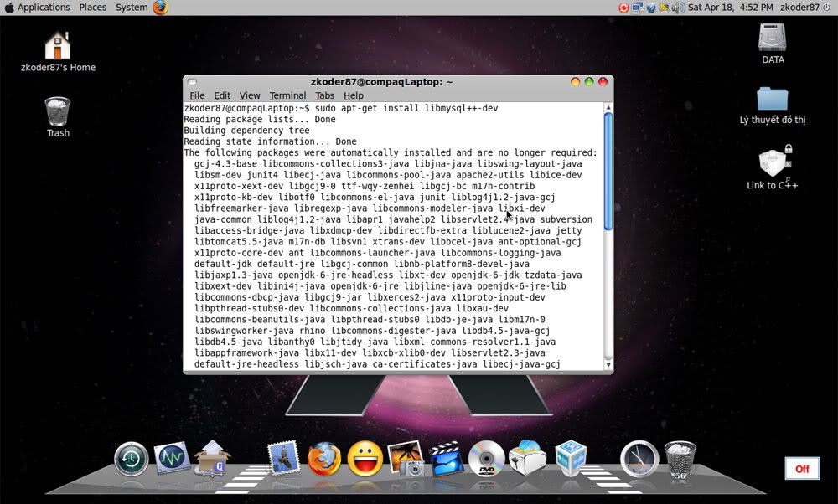The image size is (838, 504).
Task: Open the System menu
Action: [132, 8]
